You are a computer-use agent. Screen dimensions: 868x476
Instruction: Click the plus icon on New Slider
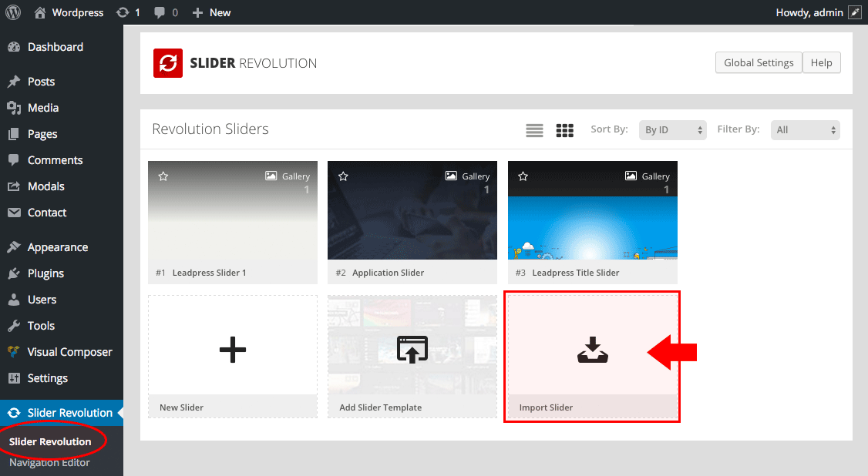point(233,350)
